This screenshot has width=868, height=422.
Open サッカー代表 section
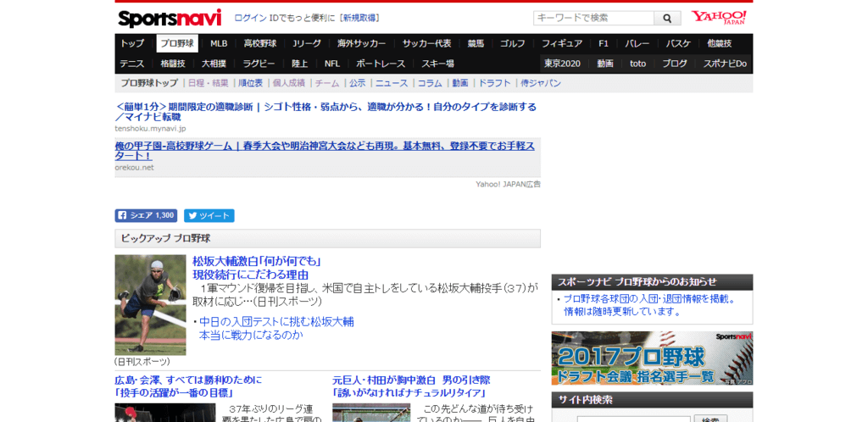(x=426, y=44)
